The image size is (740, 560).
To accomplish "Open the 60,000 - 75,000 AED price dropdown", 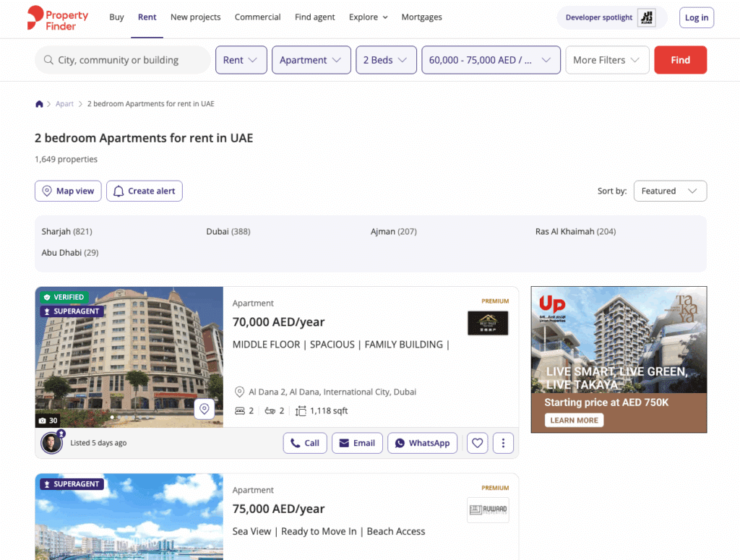I will click(491, 60).
